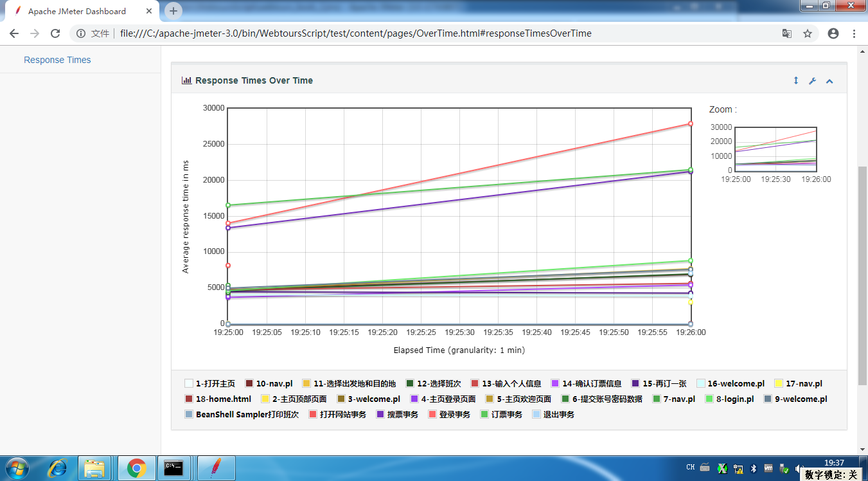868x481 pixels.
Task: Click the 7-nav.pl legend label
Action: coord(679,399)
